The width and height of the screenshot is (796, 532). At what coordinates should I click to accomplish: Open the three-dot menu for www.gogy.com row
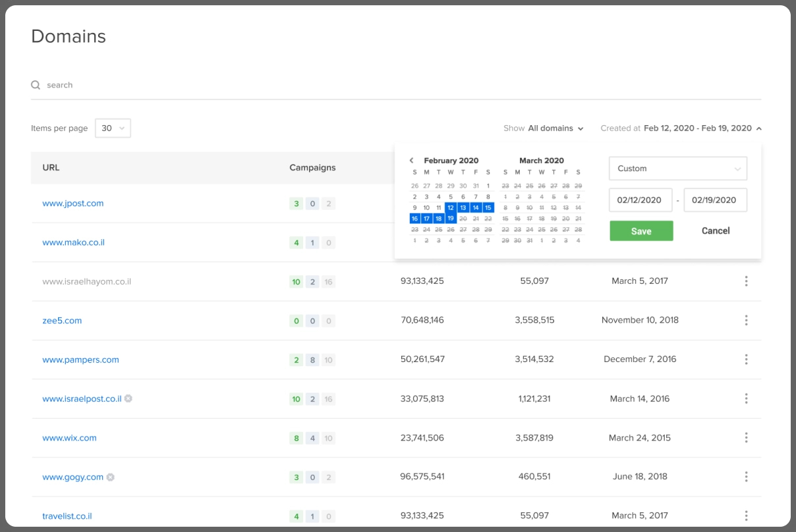(x=746, y=477)
